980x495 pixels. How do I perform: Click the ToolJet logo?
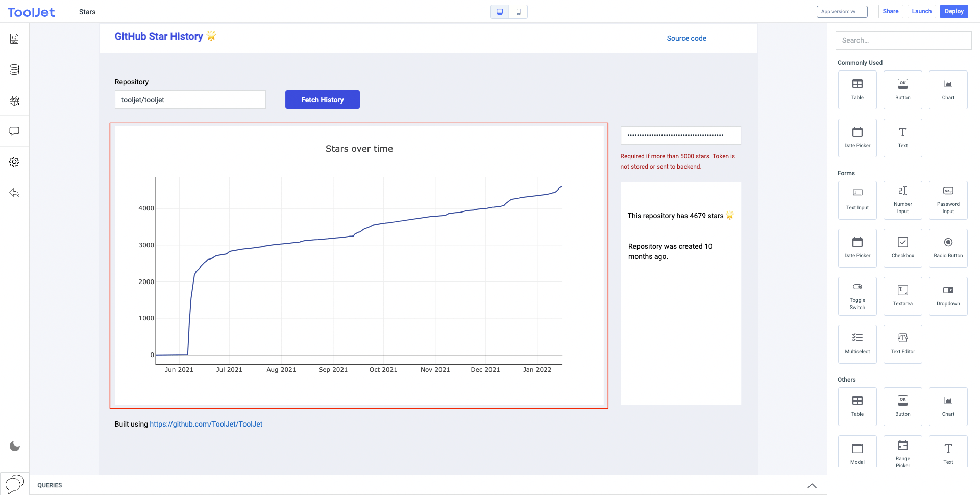pos(31,12)
